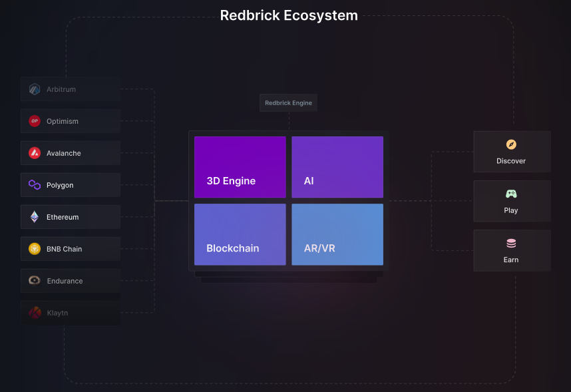Click the Endurance text label
The image size is (571, 392).
(x=65, y=281)
